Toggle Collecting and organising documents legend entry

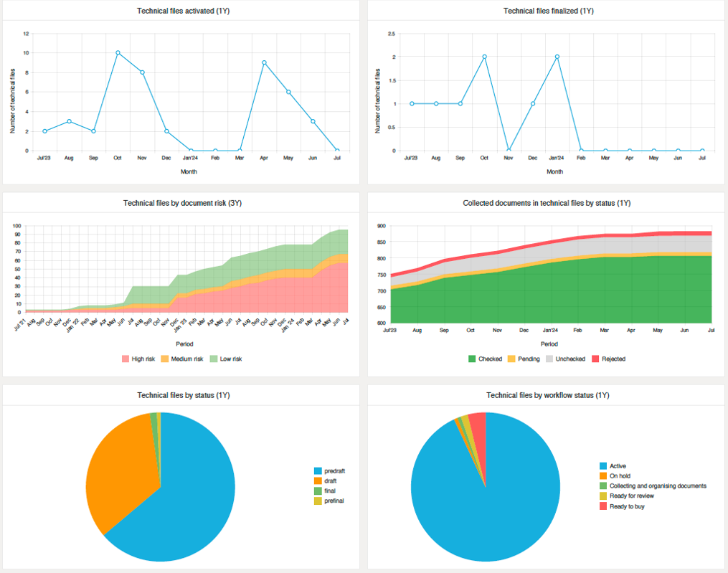658,486
